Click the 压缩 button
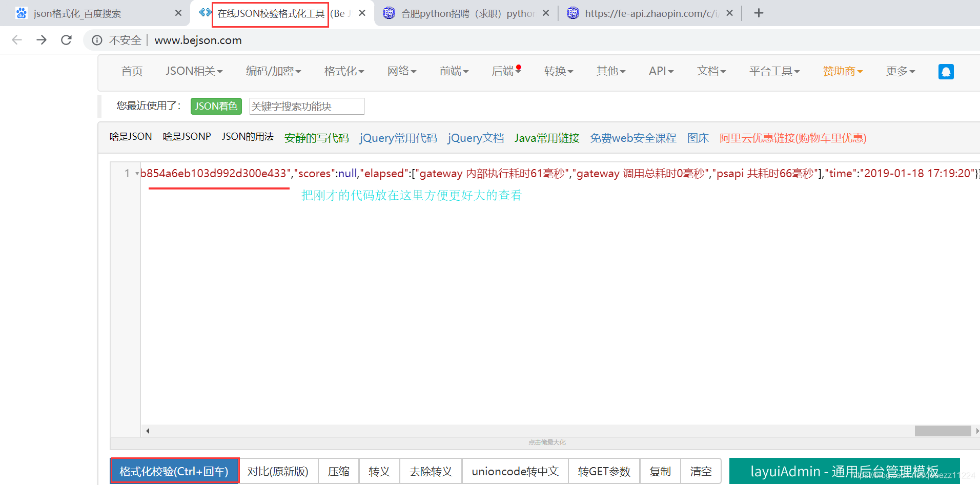The width and height of the screenshot is (980, 485). click(x=339, y=471)
